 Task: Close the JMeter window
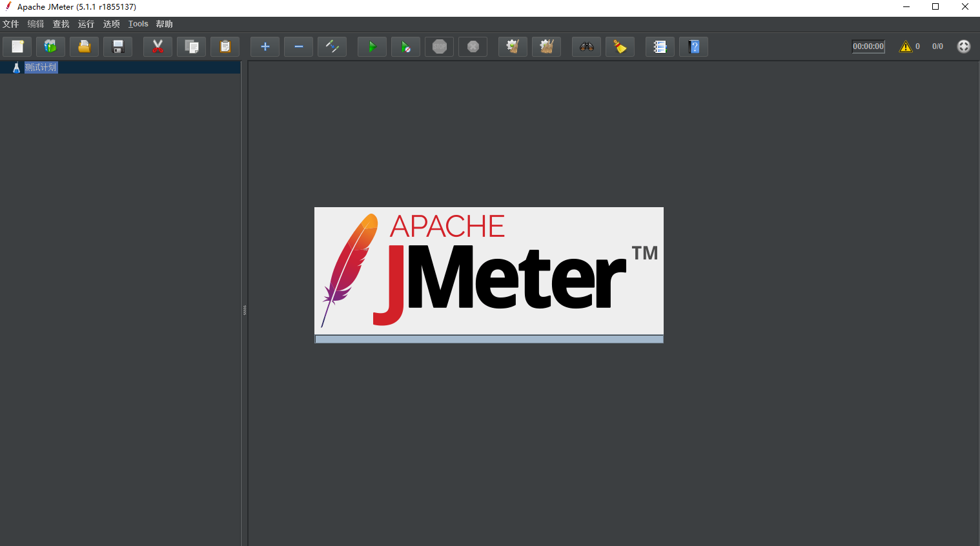point(965,7)
